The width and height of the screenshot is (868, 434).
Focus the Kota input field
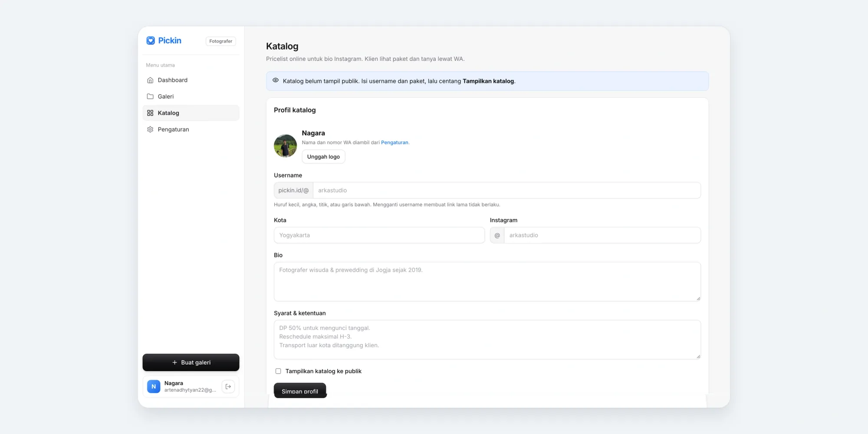(379, 235)
